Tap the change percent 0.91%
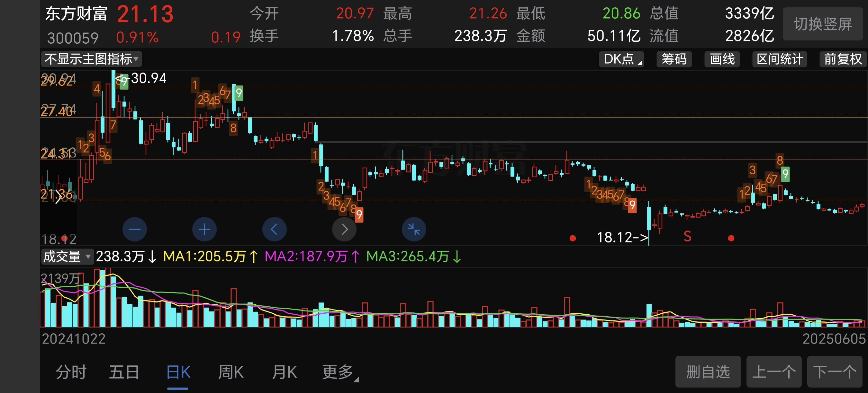 pos(138,37)
